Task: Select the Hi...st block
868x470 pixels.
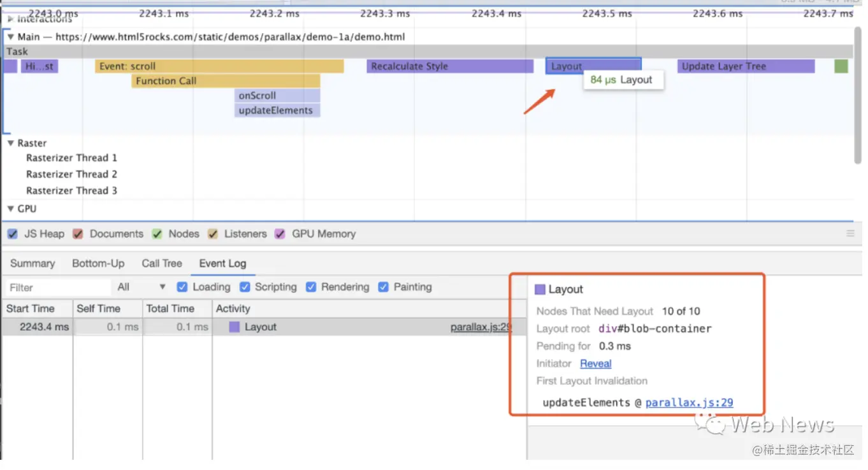Action: 40,66
